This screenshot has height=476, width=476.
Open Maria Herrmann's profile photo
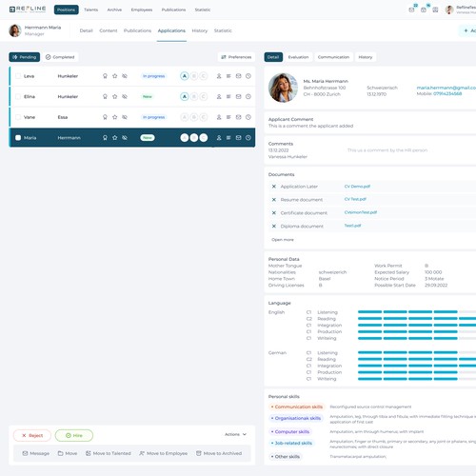tap(283, 88)
